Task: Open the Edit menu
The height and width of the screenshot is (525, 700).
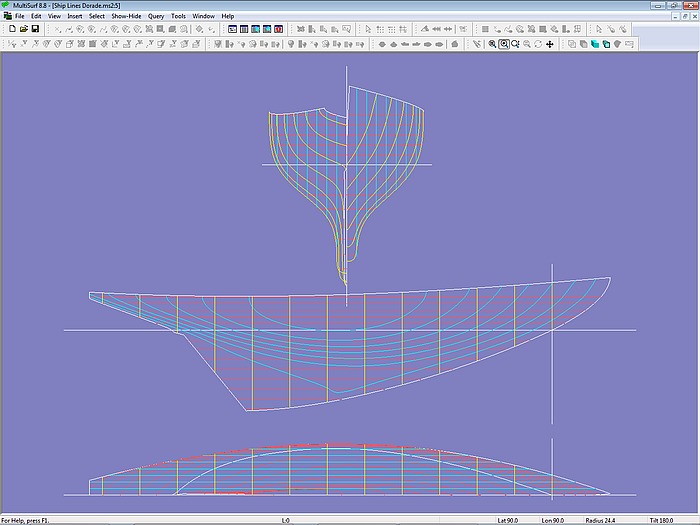Action: pos(37,17)
